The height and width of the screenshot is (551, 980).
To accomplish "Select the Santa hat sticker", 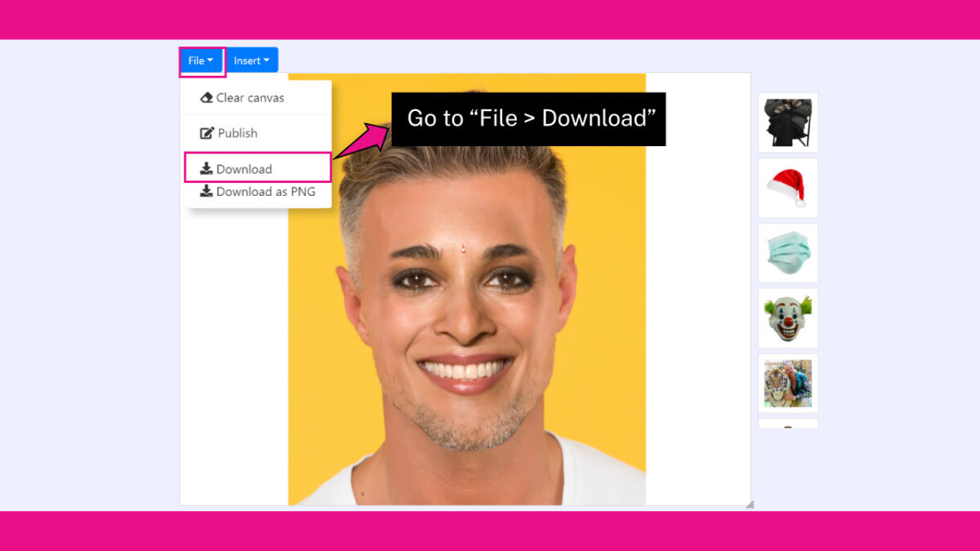I will pyautogui.click(x=786, y=188).
